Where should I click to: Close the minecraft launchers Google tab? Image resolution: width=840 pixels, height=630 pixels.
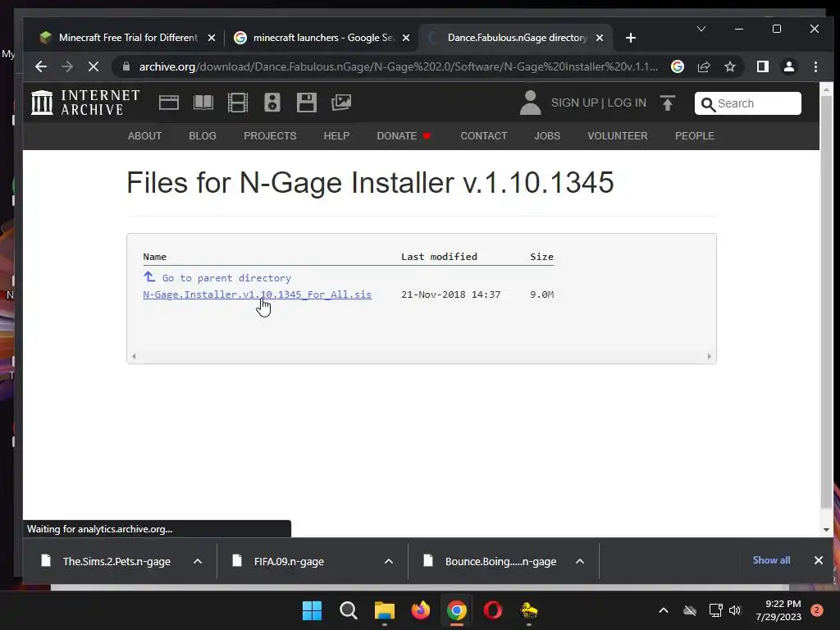[406, 38]
